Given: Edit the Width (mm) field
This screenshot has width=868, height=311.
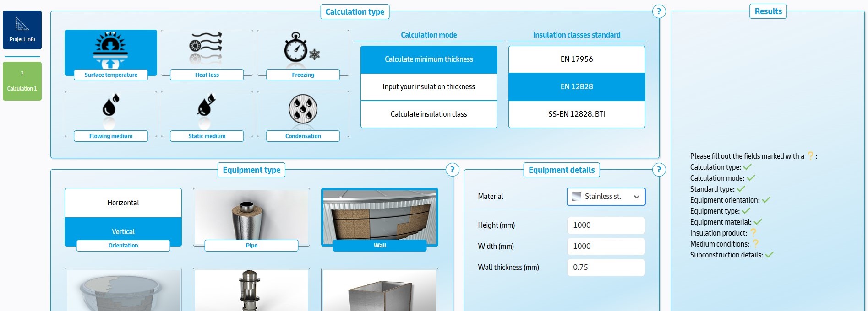Looking at the screenshot, I should 606,247.
